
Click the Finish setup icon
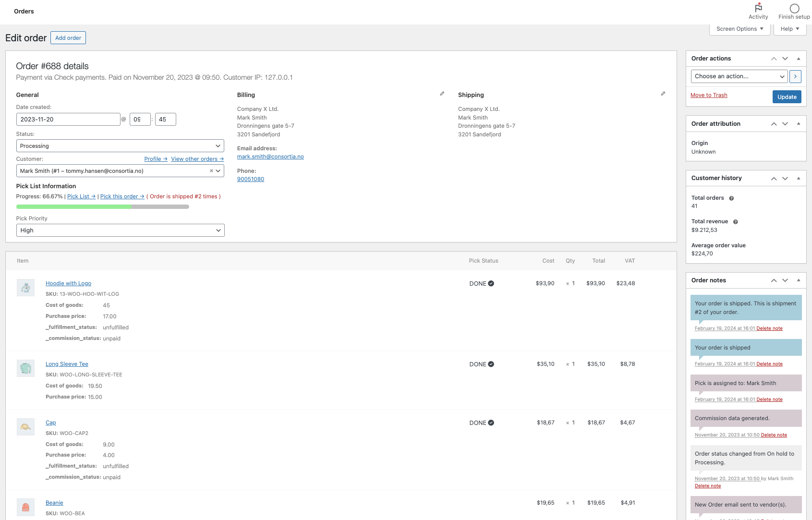point(794,8)
